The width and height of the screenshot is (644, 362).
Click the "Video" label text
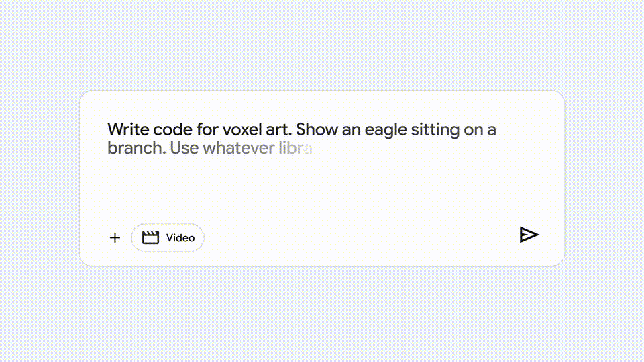180,238
